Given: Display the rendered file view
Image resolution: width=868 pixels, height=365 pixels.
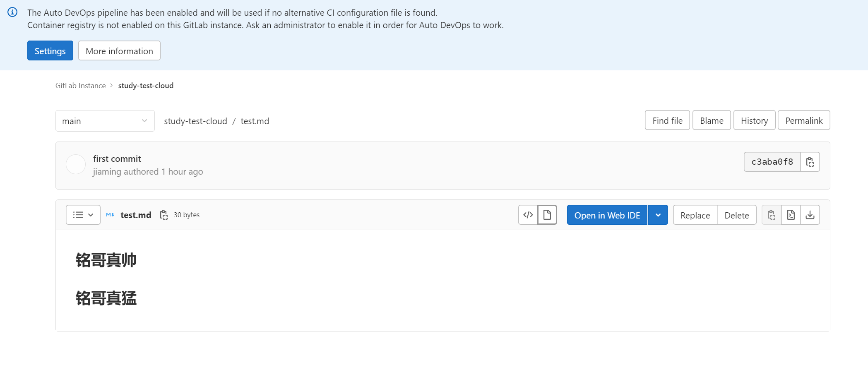Looking at the screenshot, I should click(x=547, y=215).
